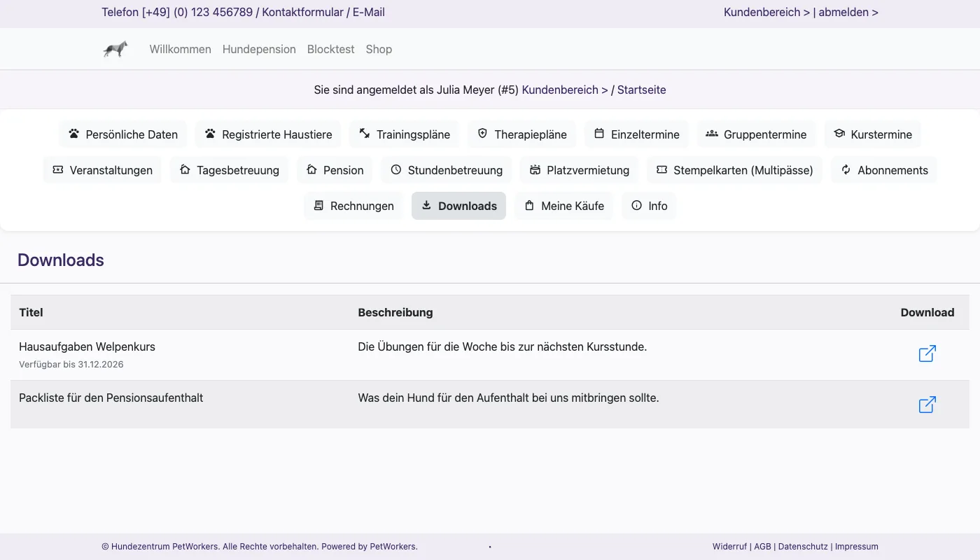Image resolution: width=980 pixels, height=560 pixels.
Task: Open Impressum footer link
Action: (x=857, y=547)
